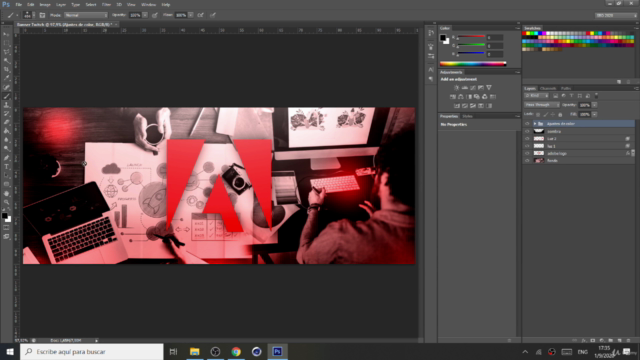Open the Pass Through blend mode dropdown
Screen dimensions: 640x360
542,105
